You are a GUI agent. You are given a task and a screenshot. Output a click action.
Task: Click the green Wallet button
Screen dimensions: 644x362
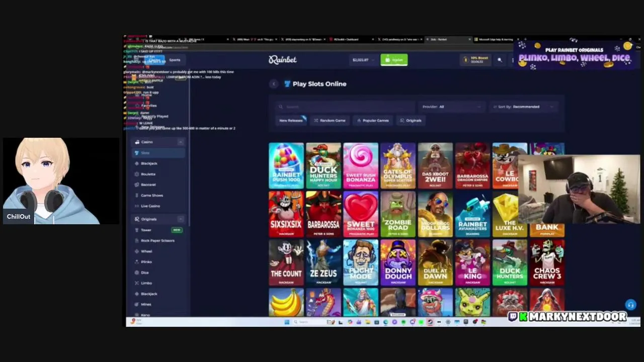(394, 60)
